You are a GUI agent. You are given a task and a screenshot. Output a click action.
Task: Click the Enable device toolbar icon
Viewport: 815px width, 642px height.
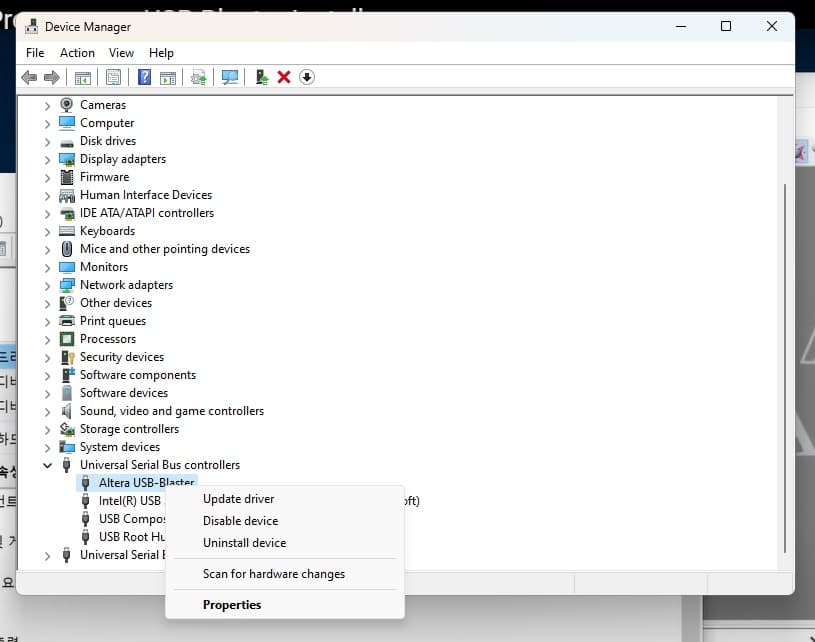(262, 77)
